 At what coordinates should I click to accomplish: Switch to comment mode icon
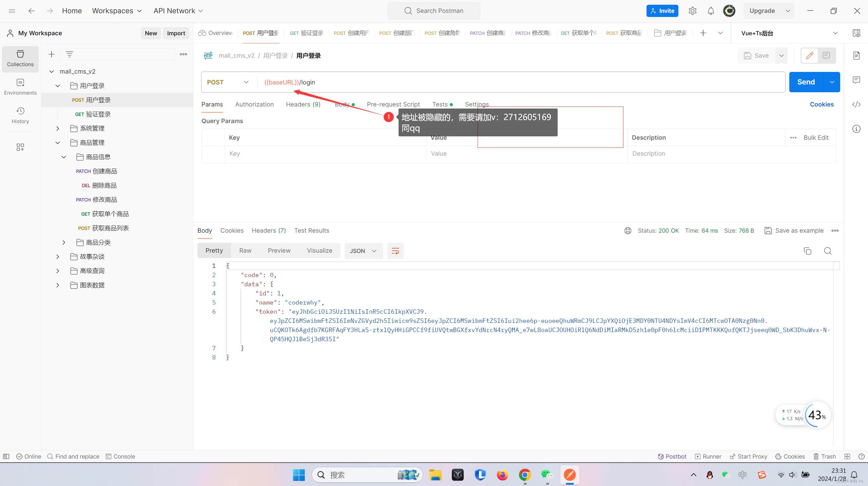click(x=826, y=56)
